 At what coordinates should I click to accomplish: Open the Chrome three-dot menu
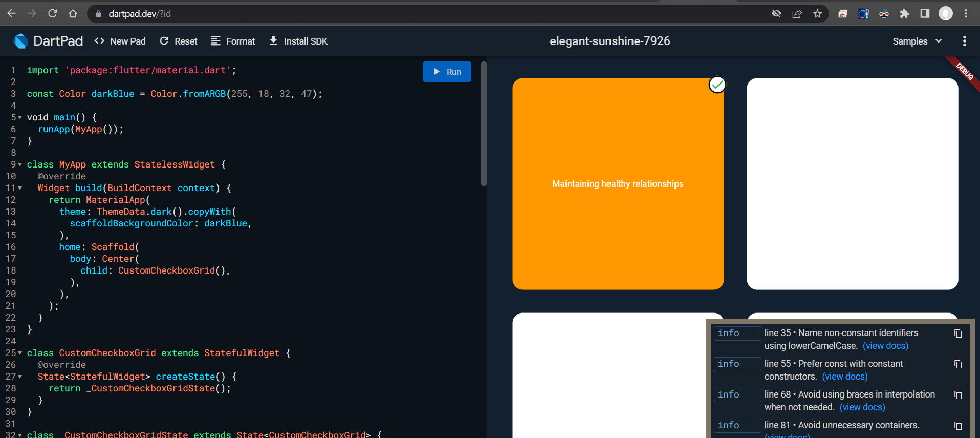point(966,14)
